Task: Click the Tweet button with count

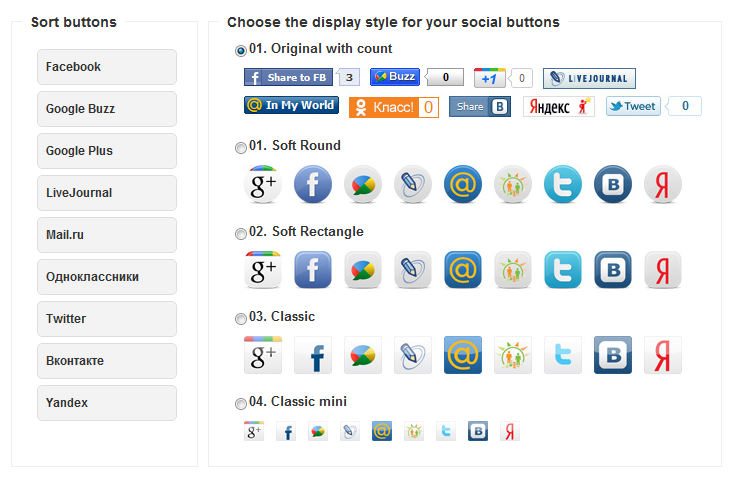Action: [x=633, y=106]
